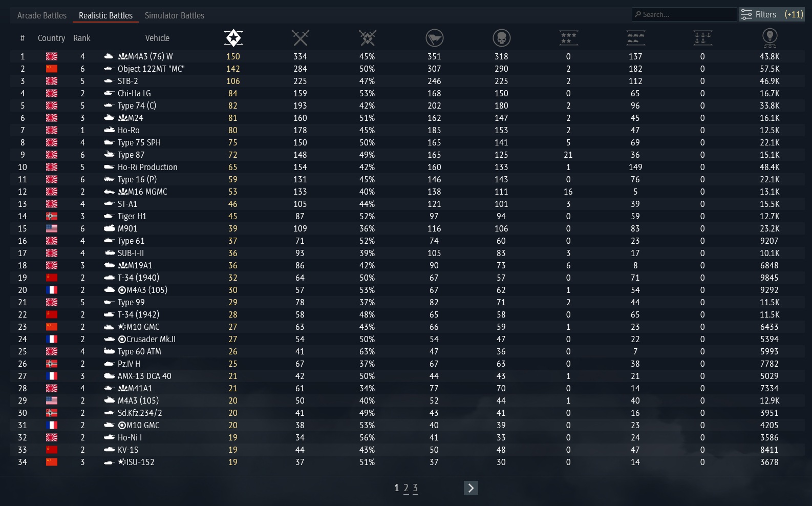Click the 57.5K score value
The width and height of the screenshot is (812, 506).
click(770, 69)
